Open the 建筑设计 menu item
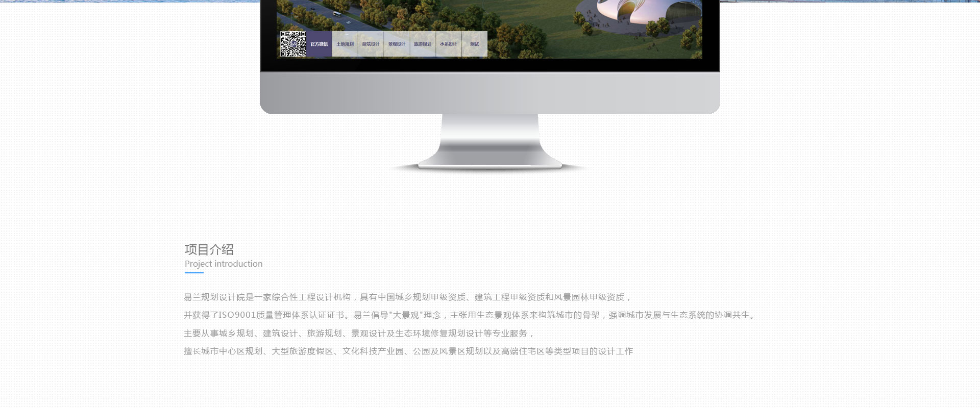 pyautogui.click(x=371, y=44)
